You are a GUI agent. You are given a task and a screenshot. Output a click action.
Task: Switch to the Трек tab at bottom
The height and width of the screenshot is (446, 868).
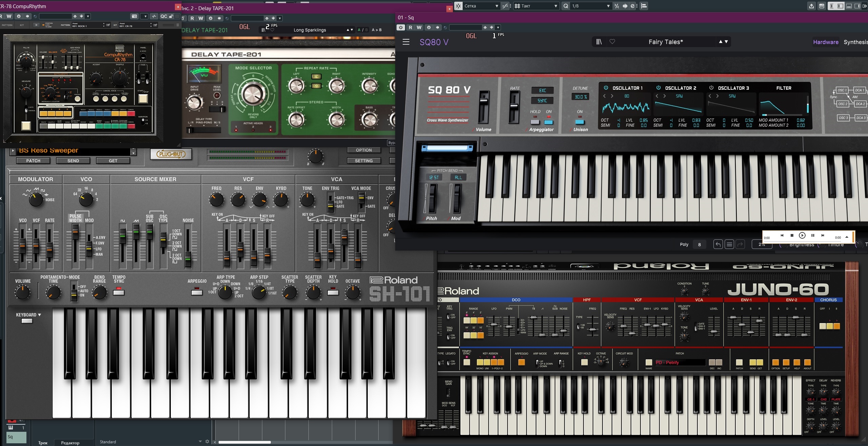pos(43,443)
